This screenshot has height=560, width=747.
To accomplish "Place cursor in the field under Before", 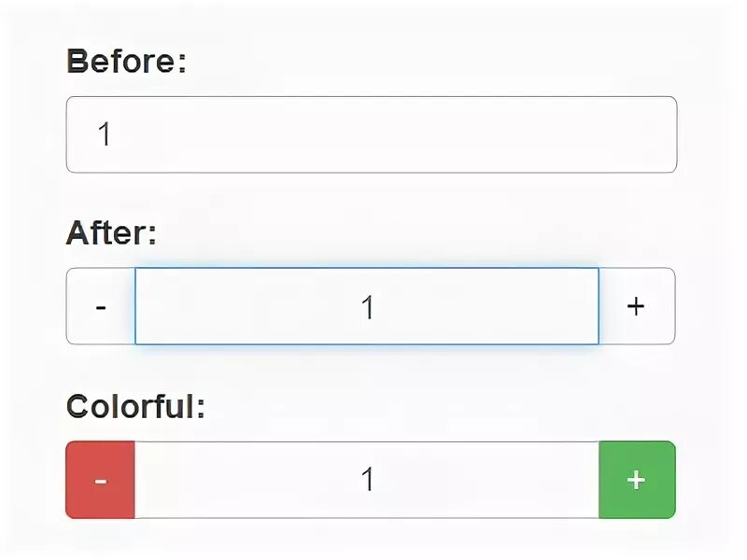I will coord(371,134).
